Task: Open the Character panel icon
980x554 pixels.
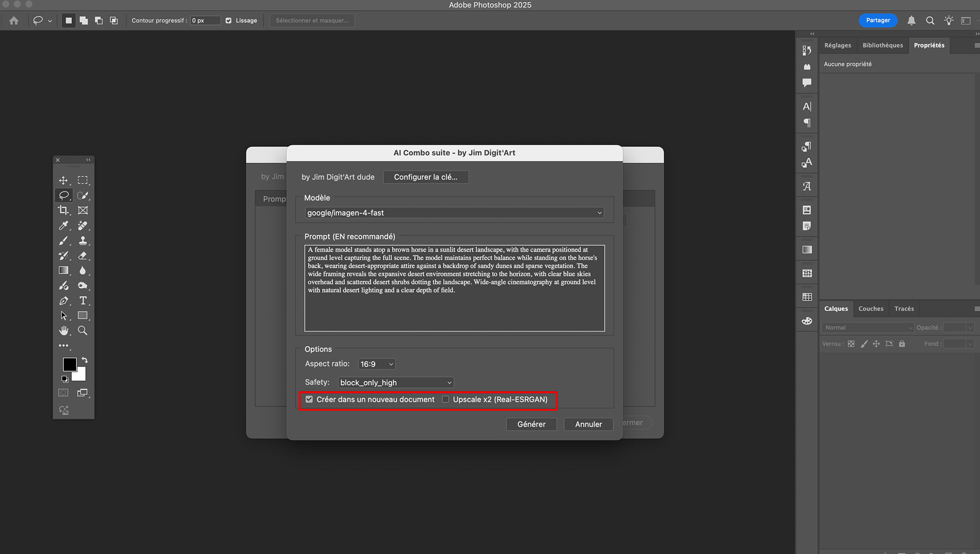Action: tap(807, 107)
